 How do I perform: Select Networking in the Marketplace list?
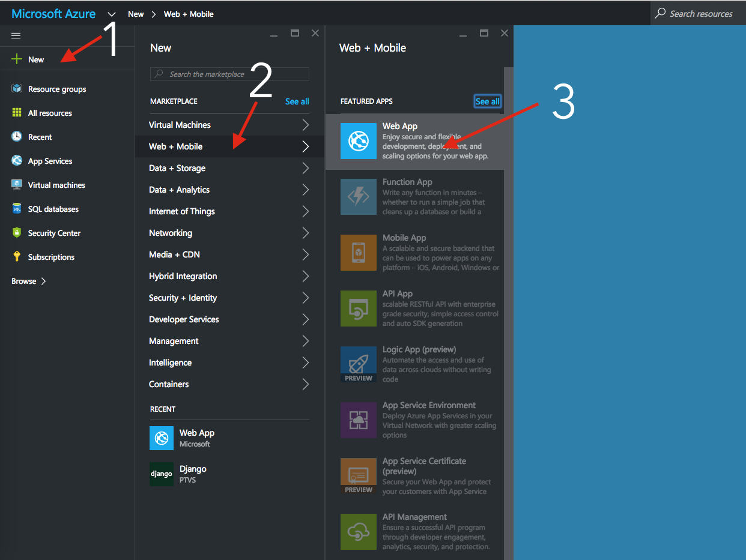point(171,233)
